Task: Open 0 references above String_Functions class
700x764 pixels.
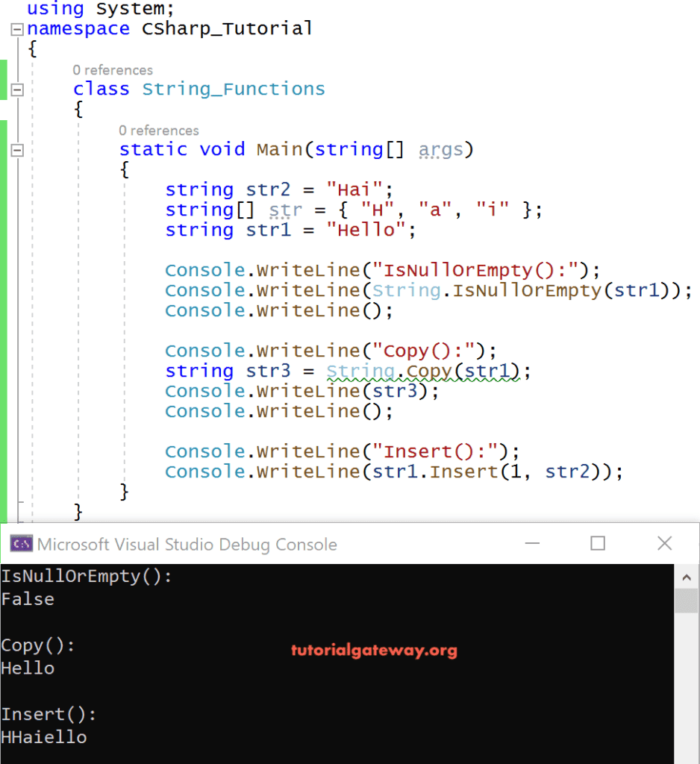Action: click(113, 70)
